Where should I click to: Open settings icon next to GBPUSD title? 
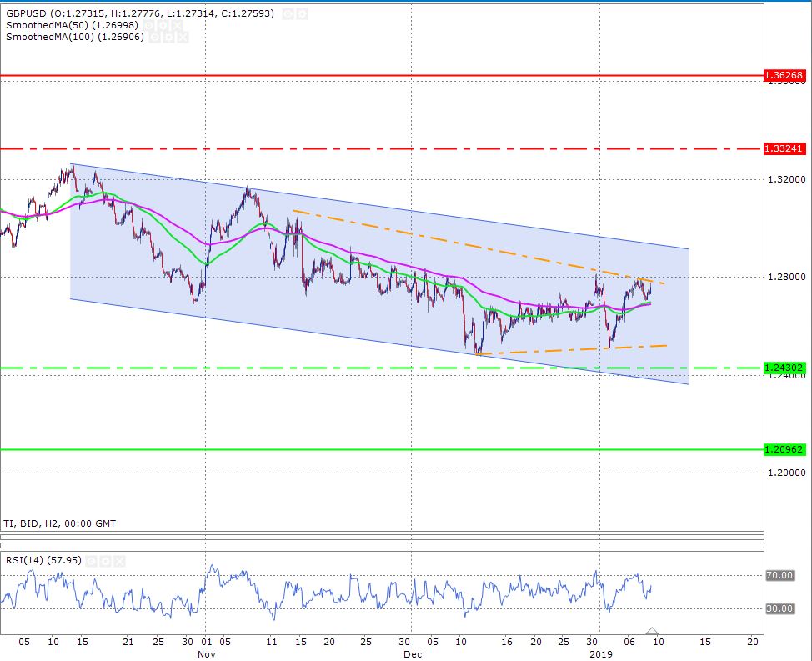point(287,14)
